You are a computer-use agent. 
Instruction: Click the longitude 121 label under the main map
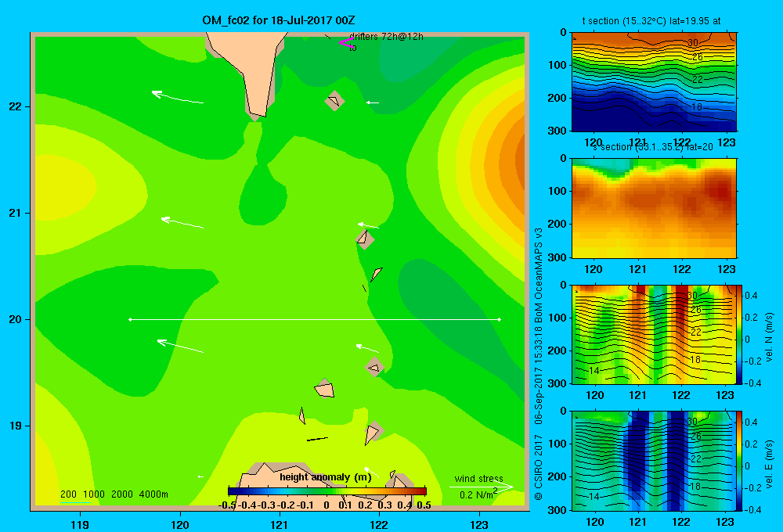coord(280,524)
